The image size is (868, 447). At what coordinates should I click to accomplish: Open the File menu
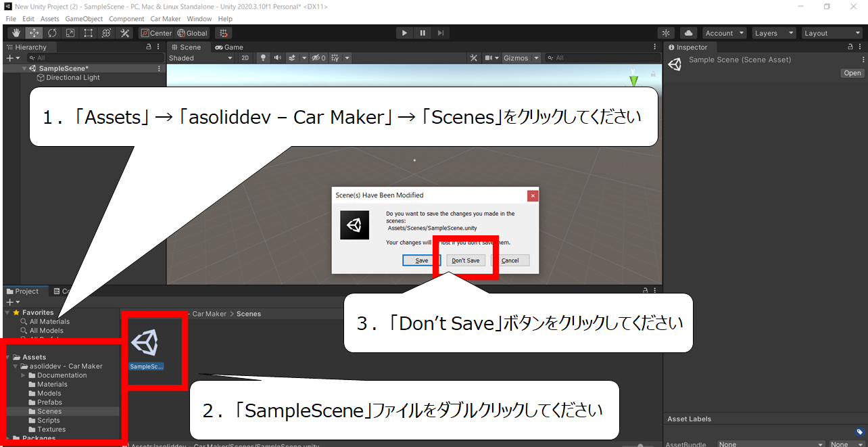tap(11, 19)
